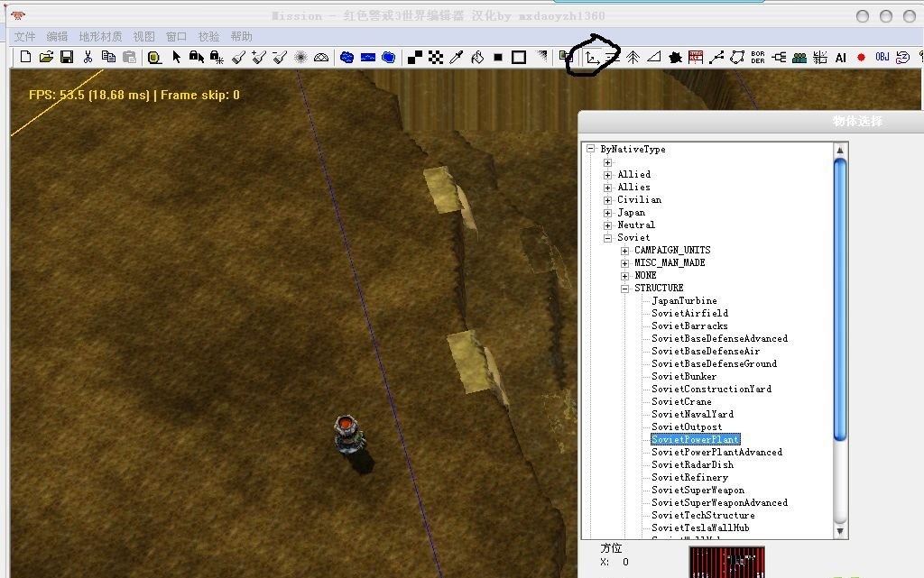Open the team hierarchy diagram tool
Image resolution: width=924 pixels, height=578 pixels.
pyautogui.click(x=779, y=57)
